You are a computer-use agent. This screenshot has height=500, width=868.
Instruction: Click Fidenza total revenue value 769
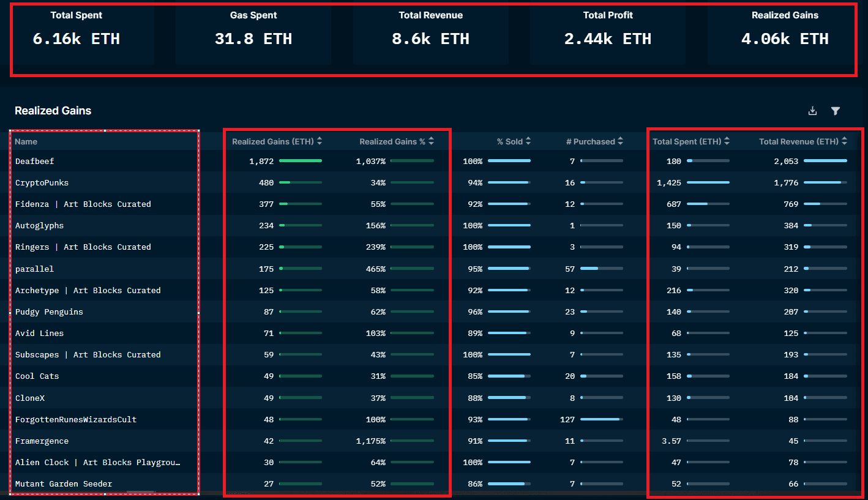pyautogui.click(x=791, y=204)
